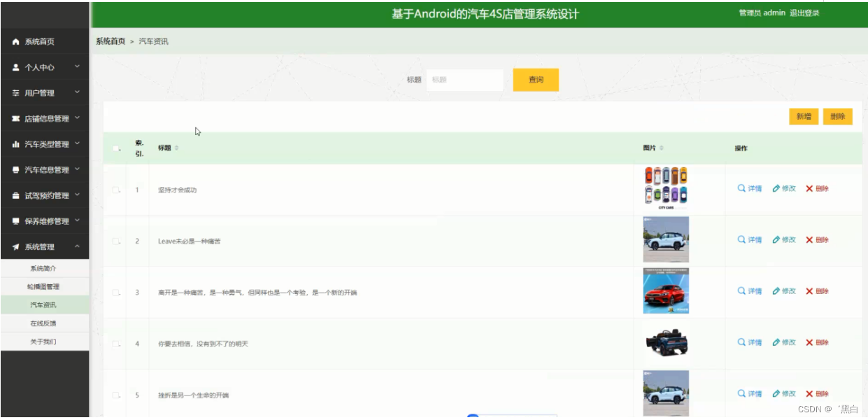Select 在线反馈 in the sidebar
868x420 pixels.
coord(45,323)
